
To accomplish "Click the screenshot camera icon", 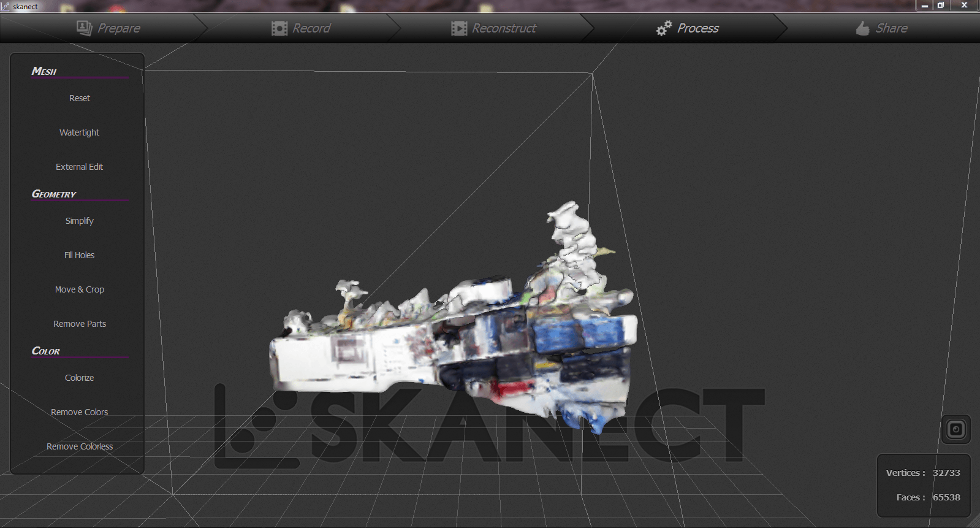I will 955,429.
